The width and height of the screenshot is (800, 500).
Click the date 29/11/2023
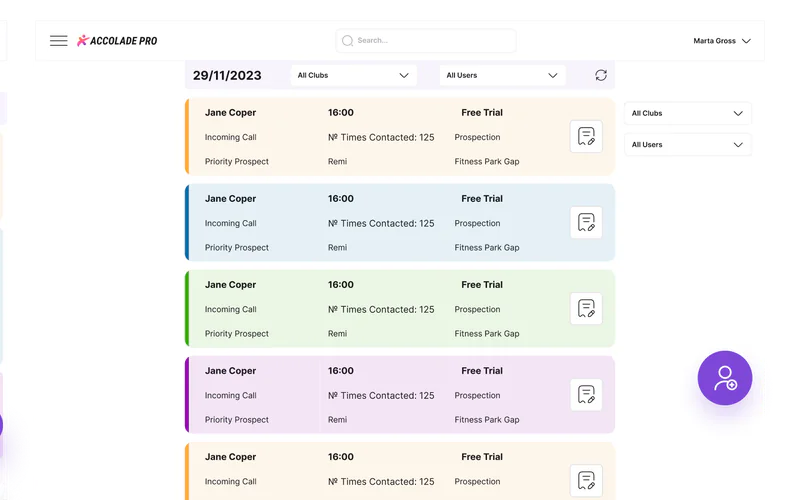click(x=227, y=76)
